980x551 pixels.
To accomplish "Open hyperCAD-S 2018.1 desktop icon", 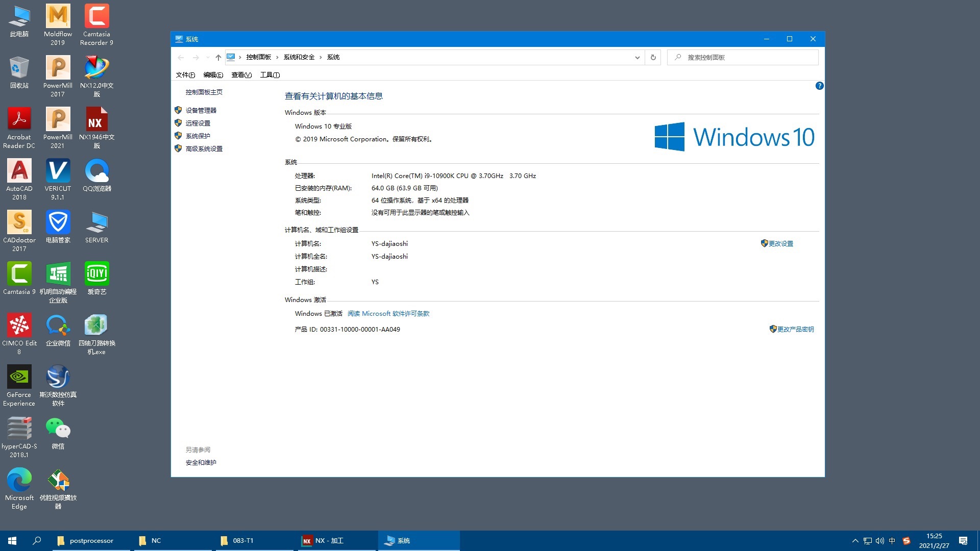I will coord(19,437).
